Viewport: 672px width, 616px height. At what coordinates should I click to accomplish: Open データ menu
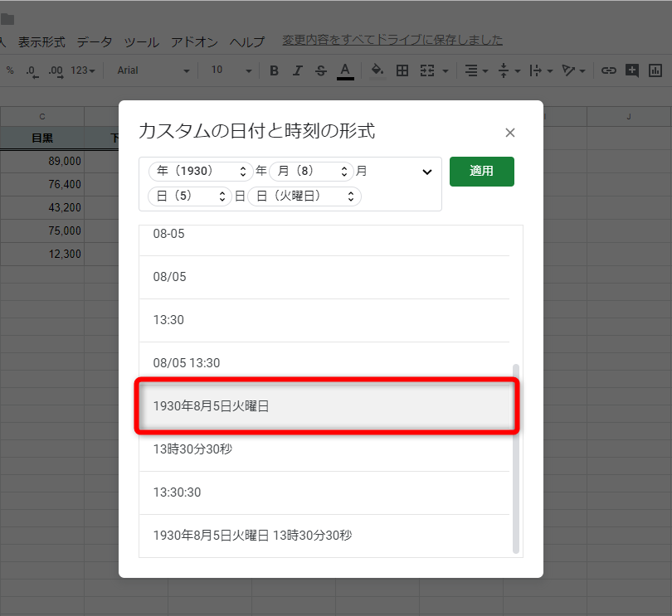pos(95,42)
